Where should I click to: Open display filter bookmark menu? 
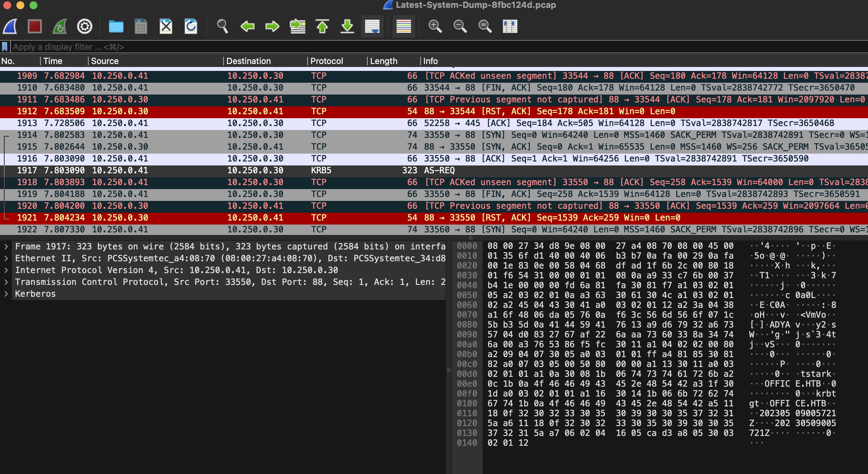point(5,47)
